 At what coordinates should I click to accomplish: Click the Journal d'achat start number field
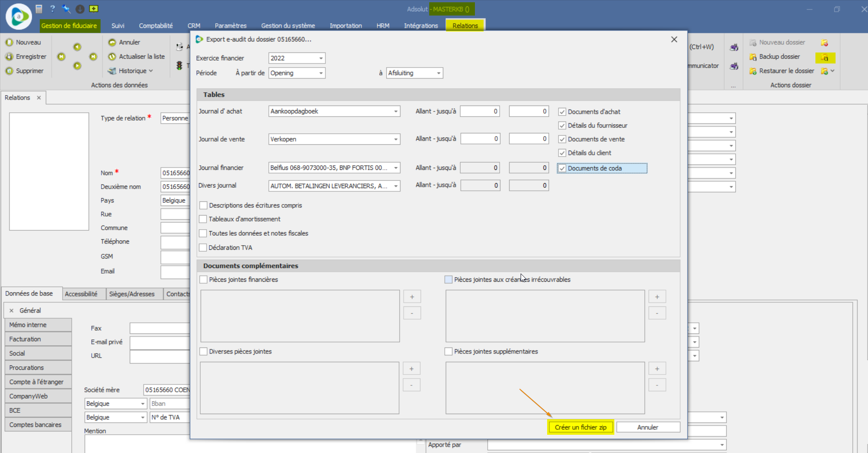pyautogui.click(x=480, y=111)
